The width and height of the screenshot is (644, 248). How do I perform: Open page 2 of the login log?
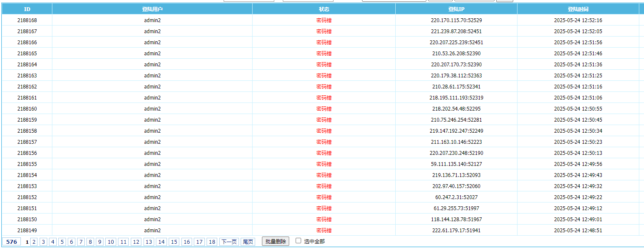pyautogui.click(x=34, y=242)
